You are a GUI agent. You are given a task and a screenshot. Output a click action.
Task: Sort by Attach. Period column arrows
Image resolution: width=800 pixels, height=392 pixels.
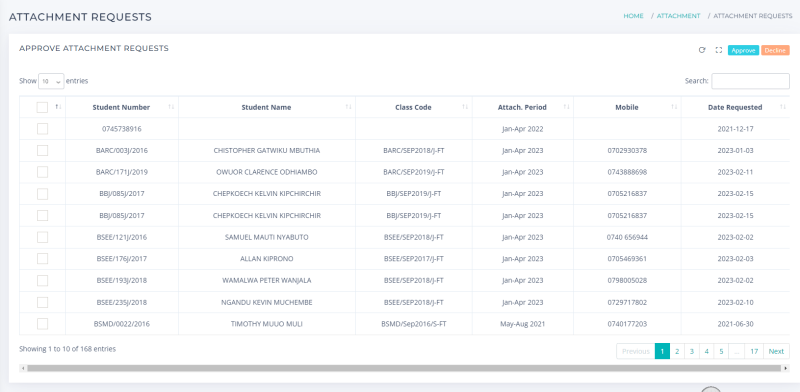click(x=567, y=107)
